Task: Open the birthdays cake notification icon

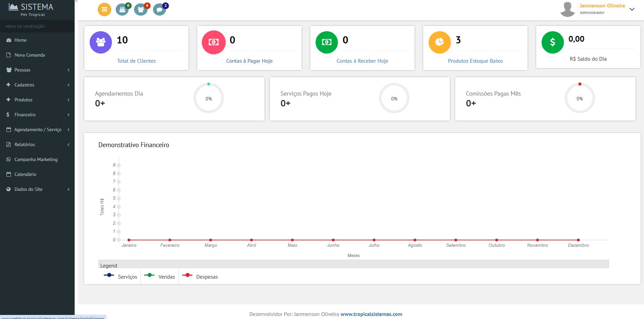Action: tap(122, 9)
